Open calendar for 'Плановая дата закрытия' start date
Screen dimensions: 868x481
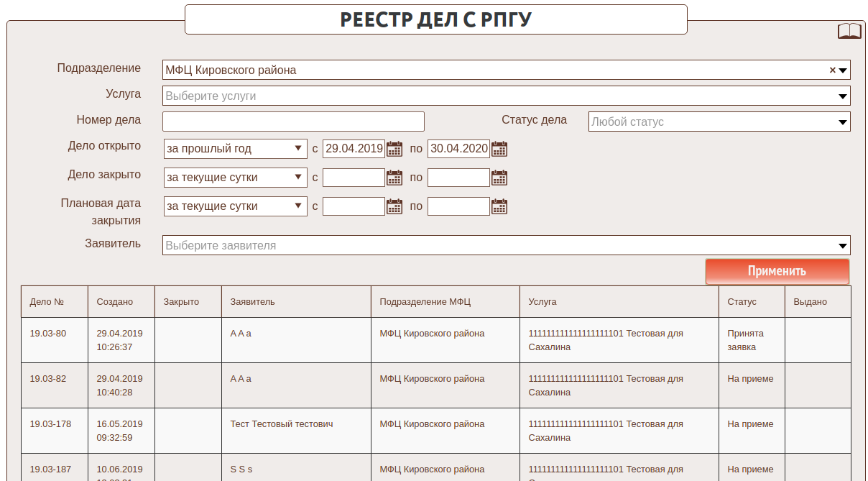point(394,206)
